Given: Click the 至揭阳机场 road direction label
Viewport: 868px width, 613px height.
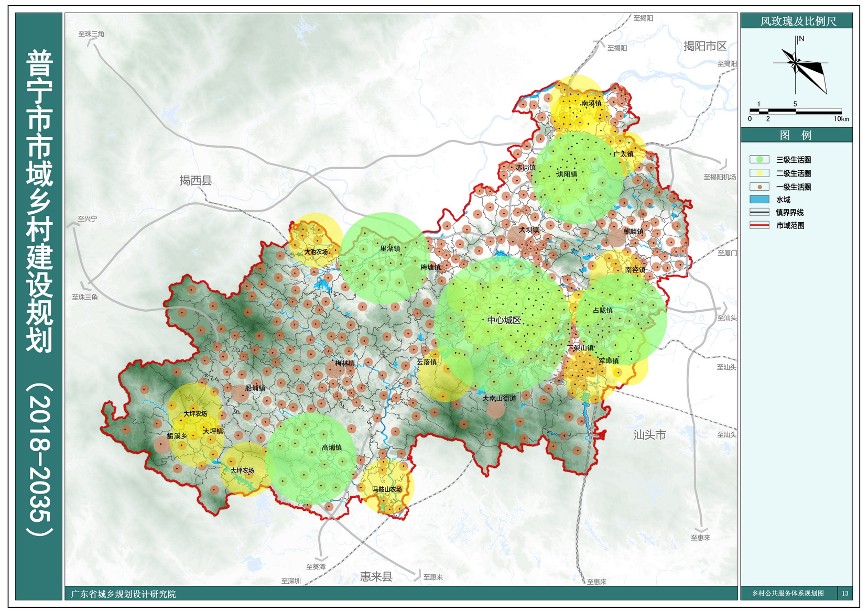Looking at the screenshot, I should [x=720, y=177].
